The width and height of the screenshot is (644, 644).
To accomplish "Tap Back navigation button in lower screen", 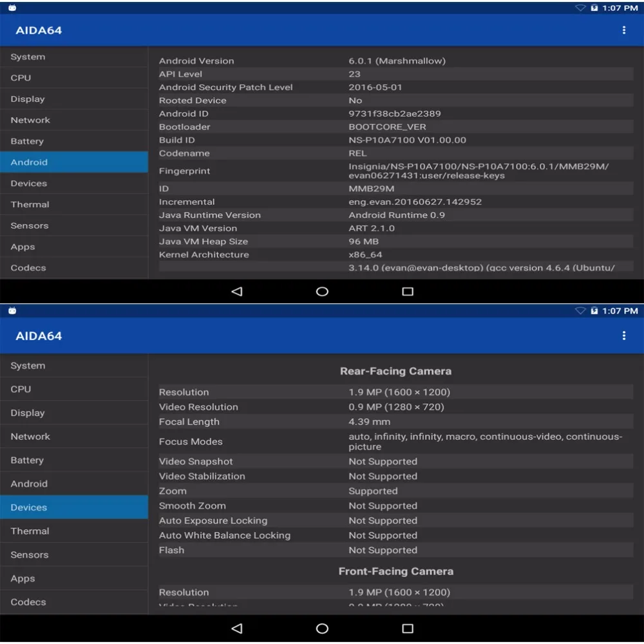I will (236, 628).
